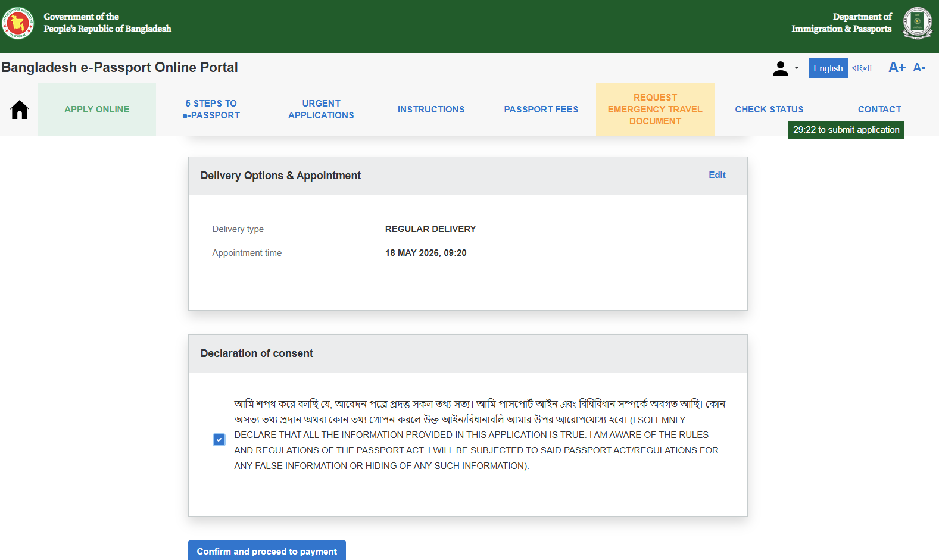The width and height of the screenshot is (939, 560).
Task: Click Confirm and proceed to payment
Action: click(x=267, y=550)
